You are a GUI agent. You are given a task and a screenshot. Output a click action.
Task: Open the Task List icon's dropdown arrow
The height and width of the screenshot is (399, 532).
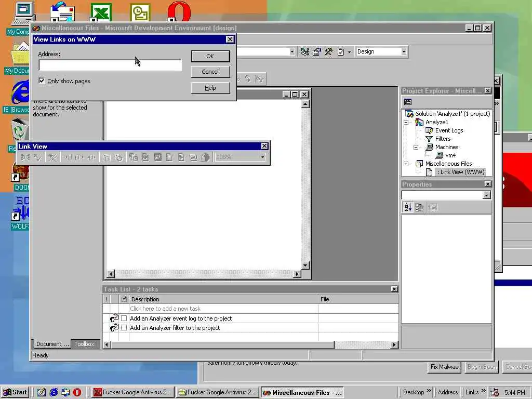349,52
